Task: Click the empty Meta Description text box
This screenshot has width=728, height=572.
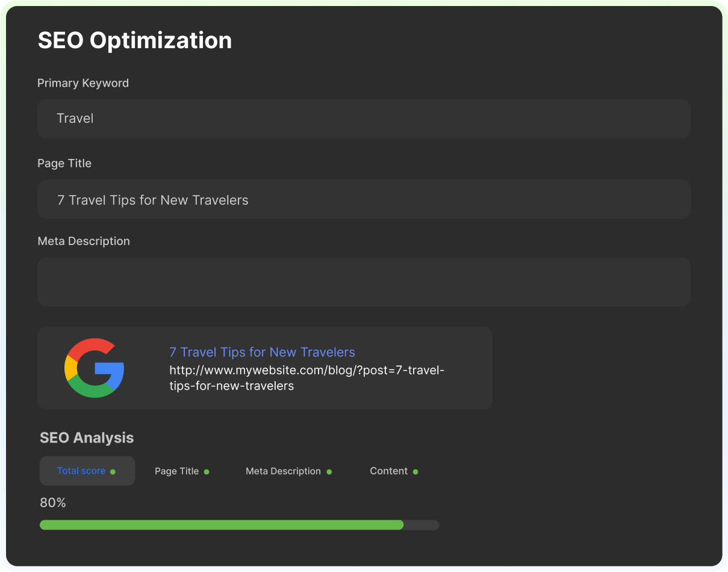Action: pos(364,282)
